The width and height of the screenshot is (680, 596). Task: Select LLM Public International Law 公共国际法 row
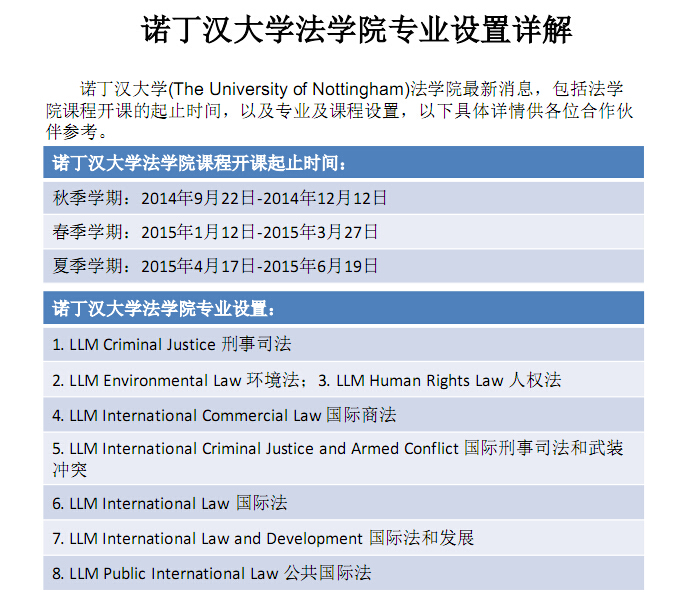pyautogui.click(x=212, y=573)
